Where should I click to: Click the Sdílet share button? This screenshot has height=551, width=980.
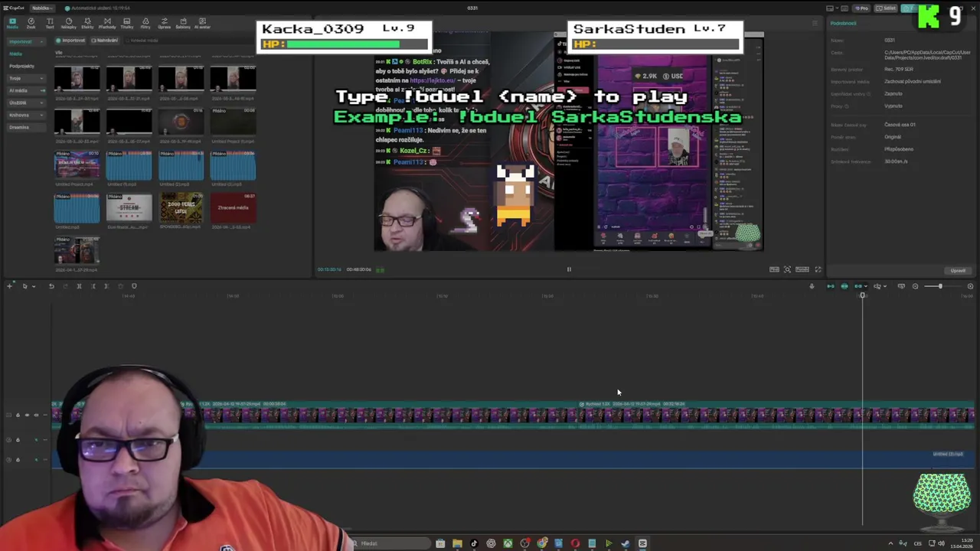point(886,8)
